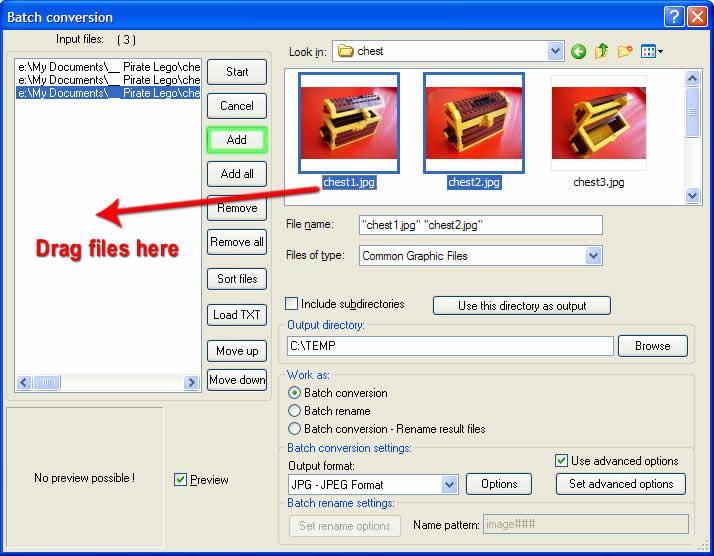The width and height of the screenshot is (714, 556).
Task: Select the chest3.jpg thumbnail
Action: 599,123
